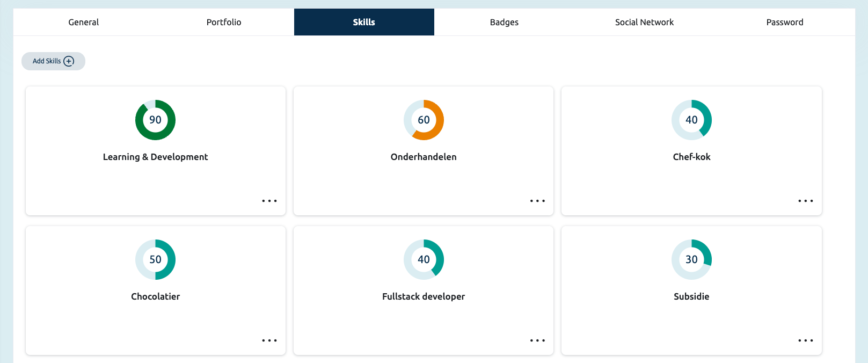Open the three-dot menu on Onderhandelen card

[537, 201]
